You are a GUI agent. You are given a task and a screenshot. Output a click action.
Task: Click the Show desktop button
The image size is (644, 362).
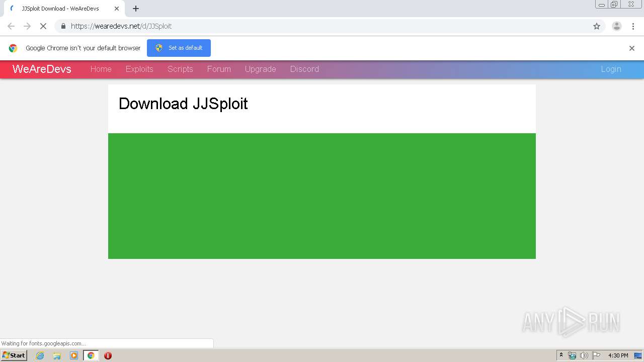pyautogui.click(x=638, y=355)
